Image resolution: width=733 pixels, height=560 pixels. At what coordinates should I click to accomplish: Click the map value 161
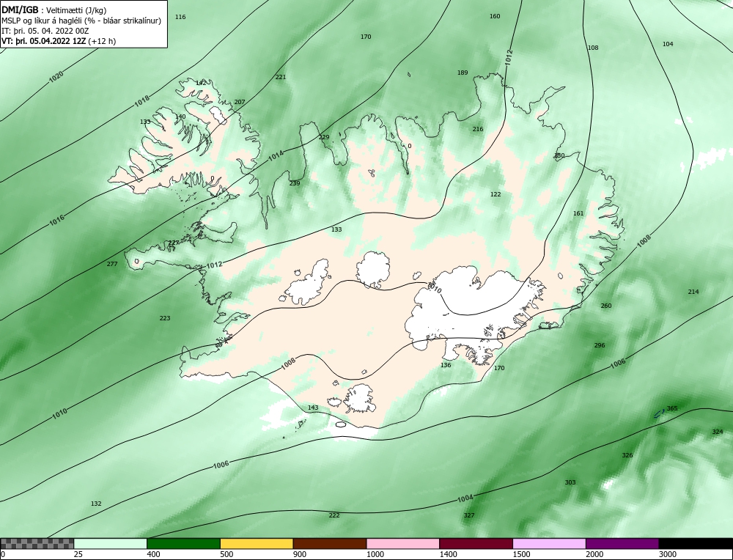578,213
